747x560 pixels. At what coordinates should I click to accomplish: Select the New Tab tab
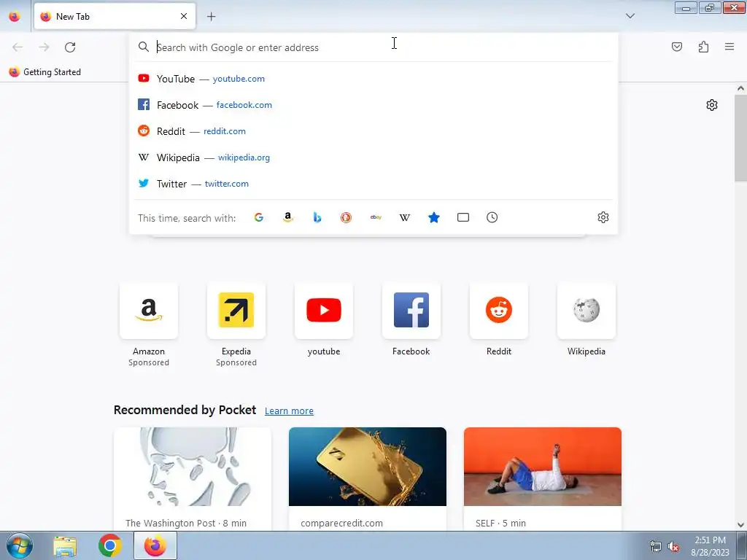coord(115,16)
